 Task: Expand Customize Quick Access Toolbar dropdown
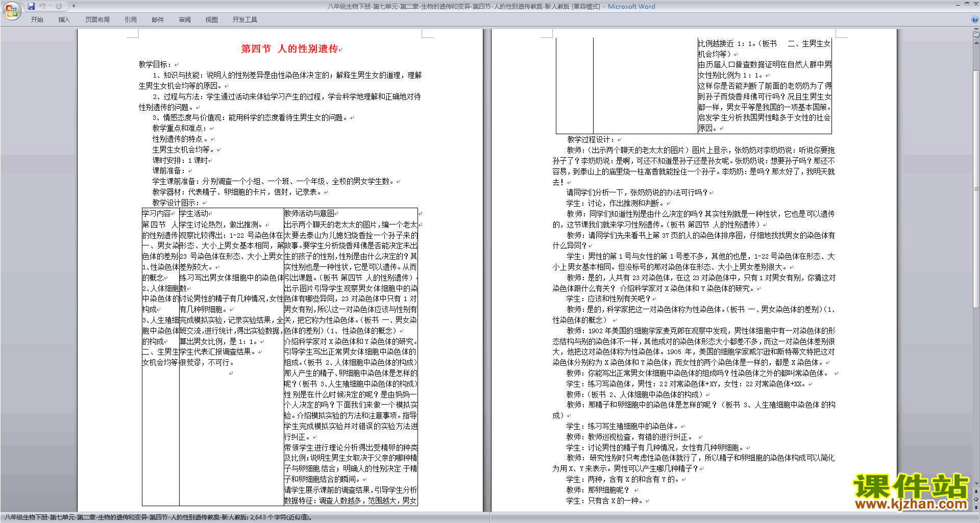(73, 6)
